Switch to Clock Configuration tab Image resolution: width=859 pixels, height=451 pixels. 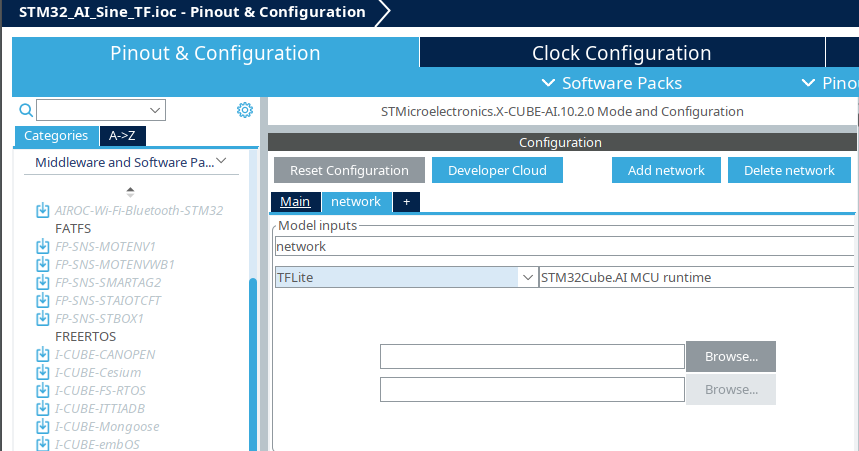pos(621,53)
